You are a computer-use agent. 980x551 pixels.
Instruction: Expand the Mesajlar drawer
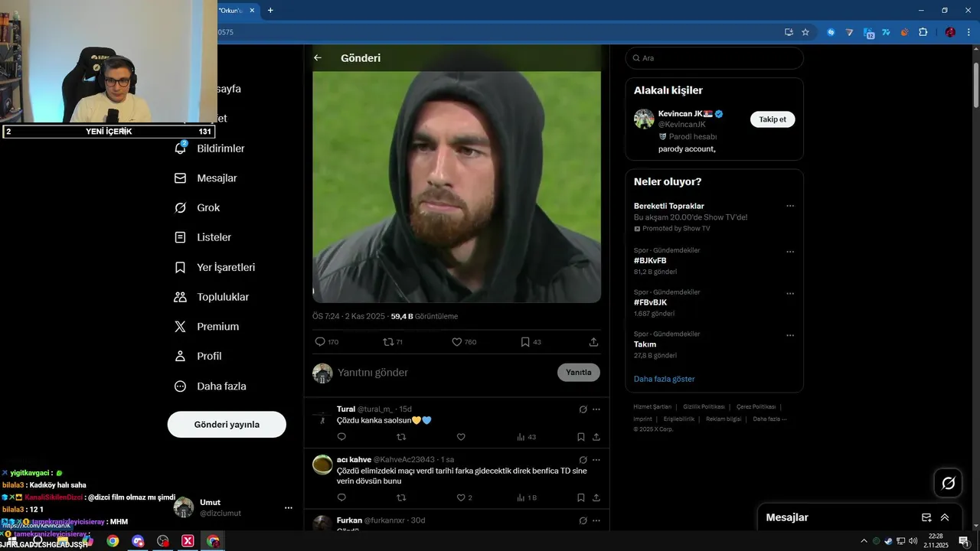pos(945,517)
